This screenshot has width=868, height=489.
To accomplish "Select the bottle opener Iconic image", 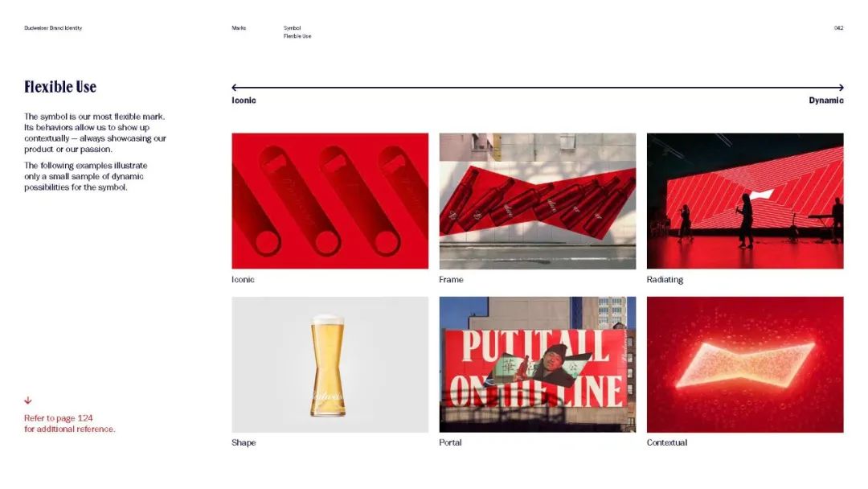I will pyautogui.click(x=330, y=201).
